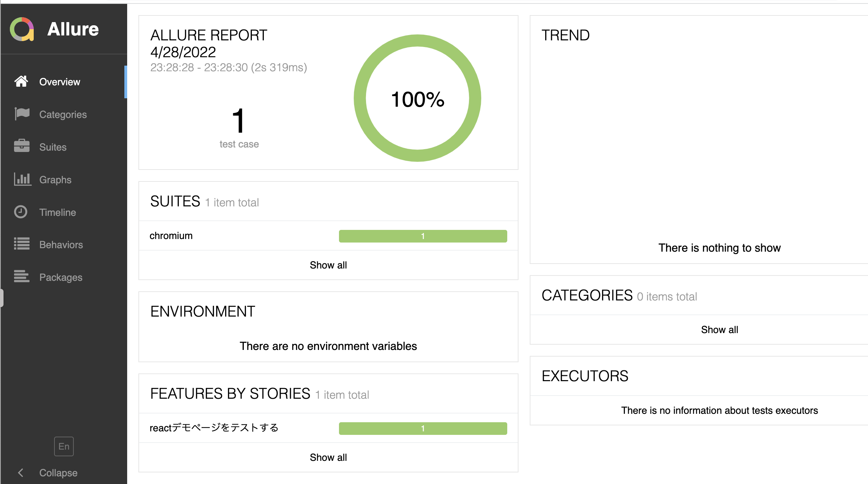Click the Suites briefcase icon
868x484 pixels.
22,146
